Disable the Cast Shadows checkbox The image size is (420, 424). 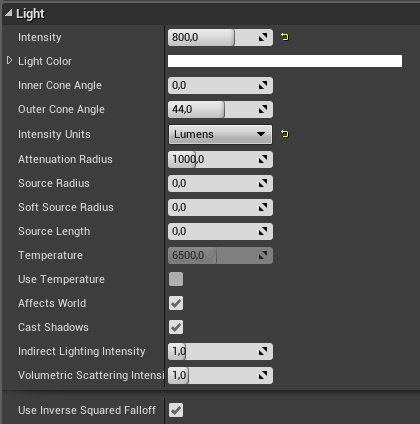pos(176,327)
